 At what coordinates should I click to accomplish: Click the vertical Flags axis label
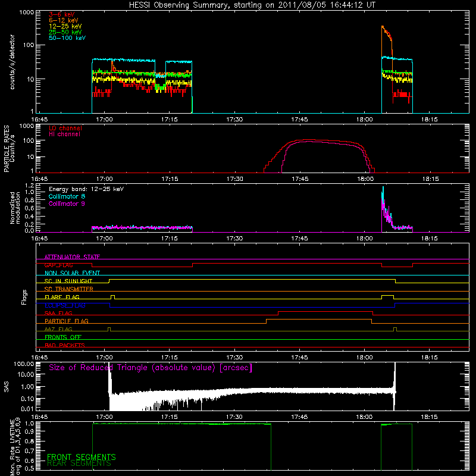pos(24,297)
